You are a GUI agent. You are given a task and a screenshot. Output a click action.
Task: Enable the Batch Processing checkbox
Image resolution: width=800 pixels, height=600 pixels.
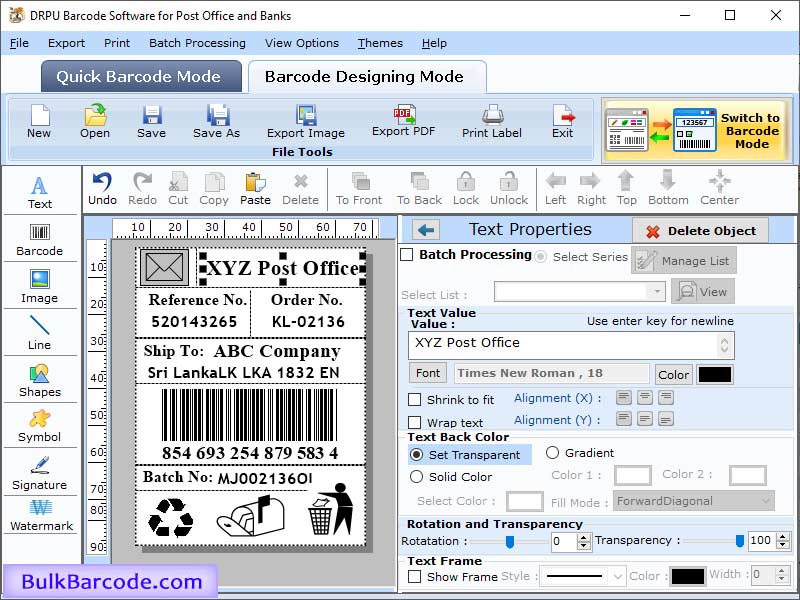tap(407, 255)
